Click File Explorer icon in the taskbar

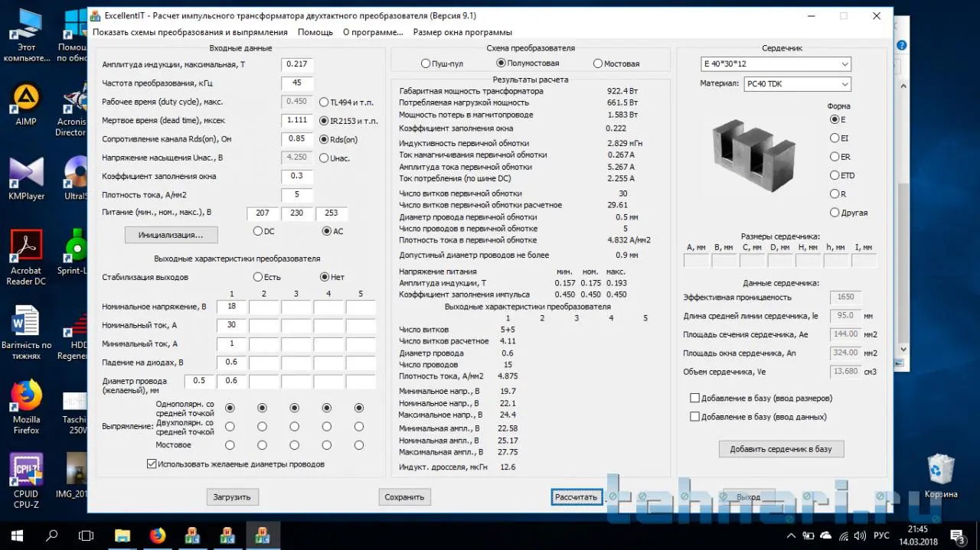tap(122, 535)
